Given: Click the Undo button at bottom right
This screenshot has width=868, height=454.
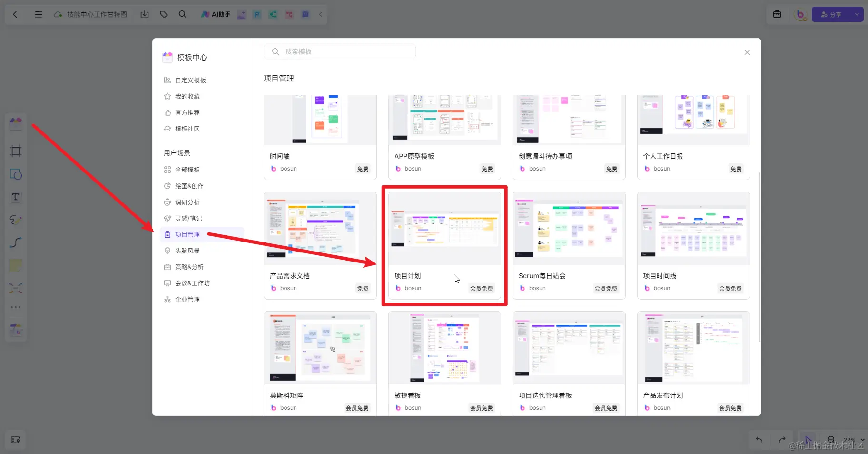Looking at the screenshot, I should [x=759, y=440].
